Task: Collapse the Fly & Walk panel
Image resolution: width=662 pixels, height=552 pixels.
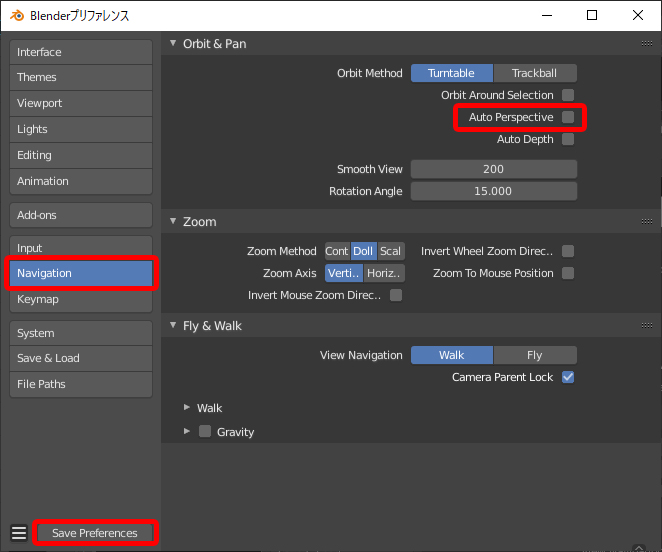Action: (x=173, y=325)
